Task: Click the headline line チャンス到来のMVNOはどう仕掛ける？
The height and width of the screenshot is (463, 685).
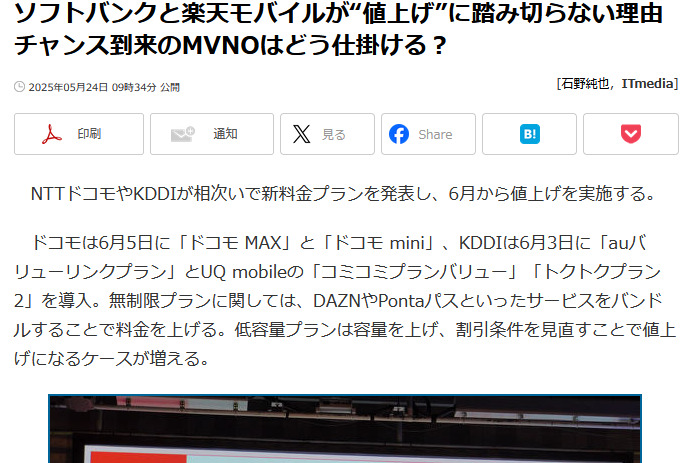Action: point(230,45)
